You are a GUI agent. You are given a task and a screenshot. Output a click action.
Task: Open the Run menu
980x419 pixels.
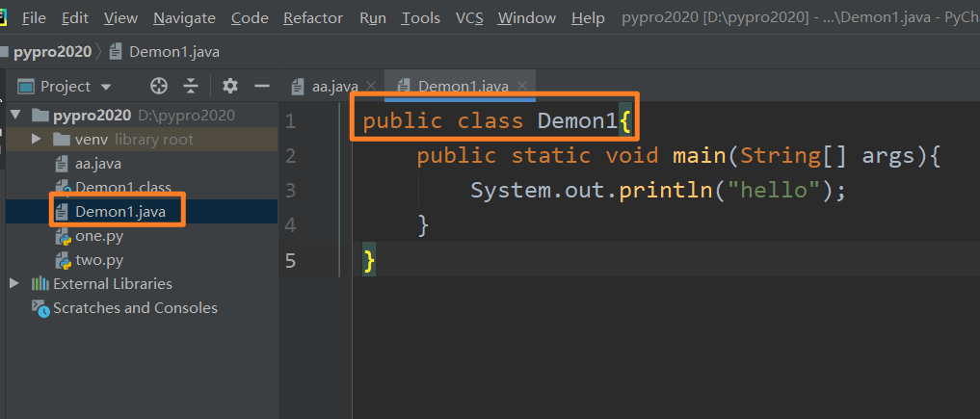click(x=373, y=18)
